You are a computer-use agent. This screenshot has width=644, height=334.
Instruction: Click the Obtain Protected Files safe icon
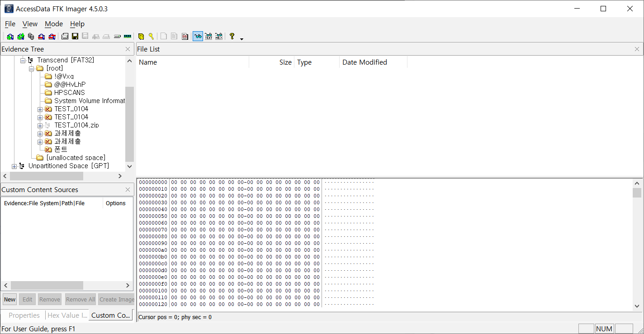click(141, 37)
